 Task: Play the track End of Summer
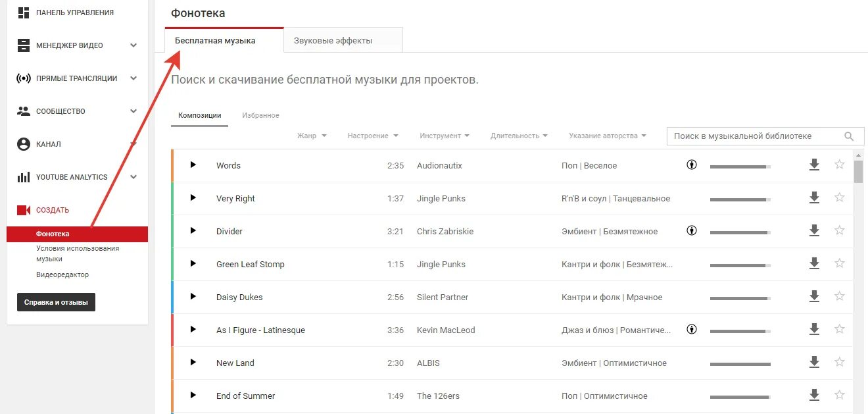pyautogui.click(x=193, y=395)
